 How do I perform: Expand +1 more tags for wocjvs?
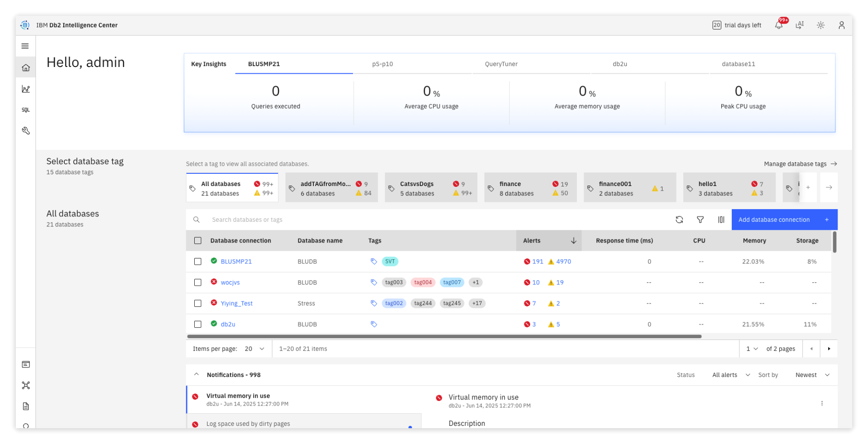coord(475,282)
